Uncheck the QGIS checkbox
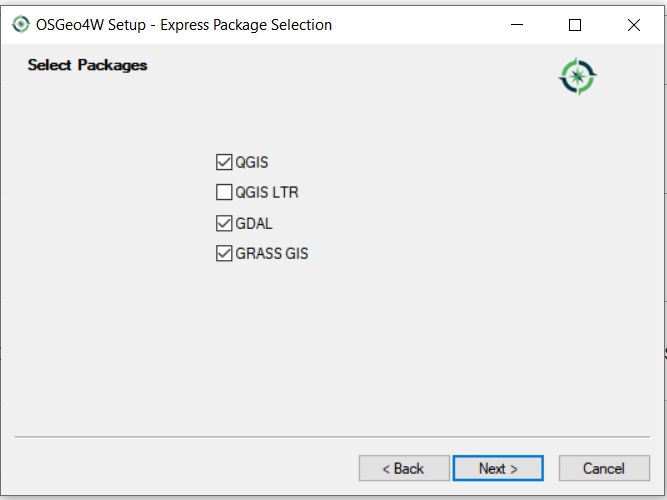Viewport: 667px width, 500px height. 224,162
